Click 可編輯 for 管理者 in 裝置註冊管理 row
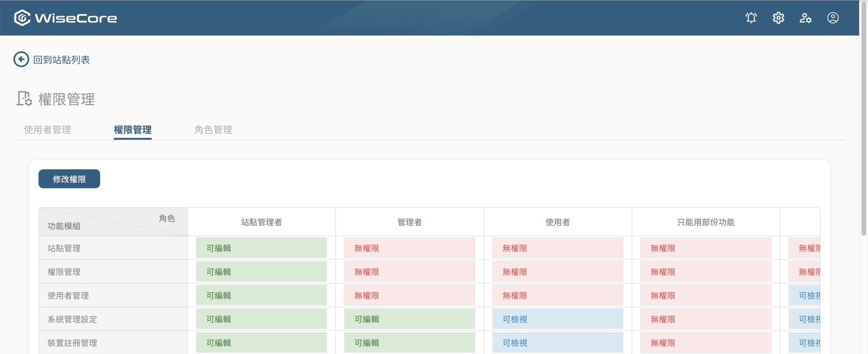Image resolution: width=868 pixels, height=354 pixels. coord(410,343)
